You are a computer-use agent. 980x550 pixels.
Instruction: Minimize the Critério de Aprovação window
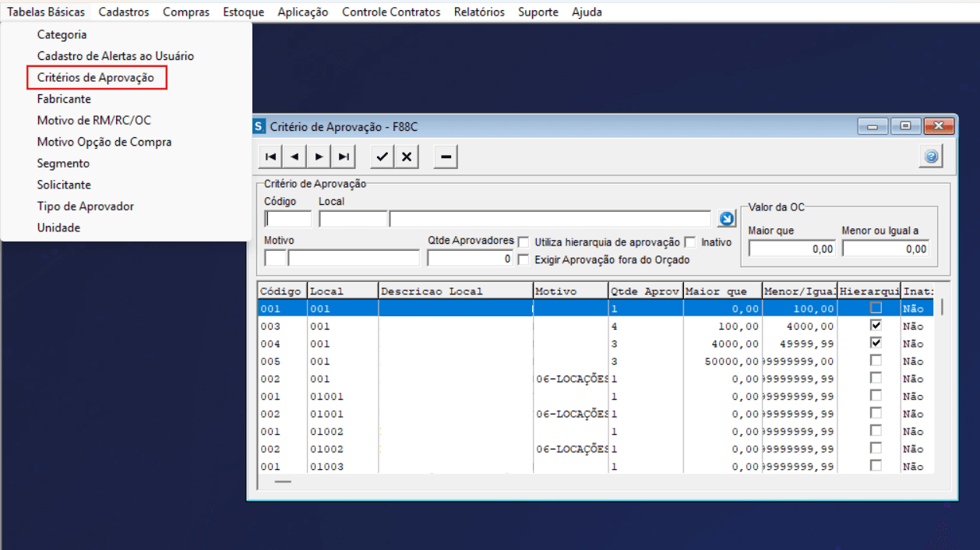point(873,126)
